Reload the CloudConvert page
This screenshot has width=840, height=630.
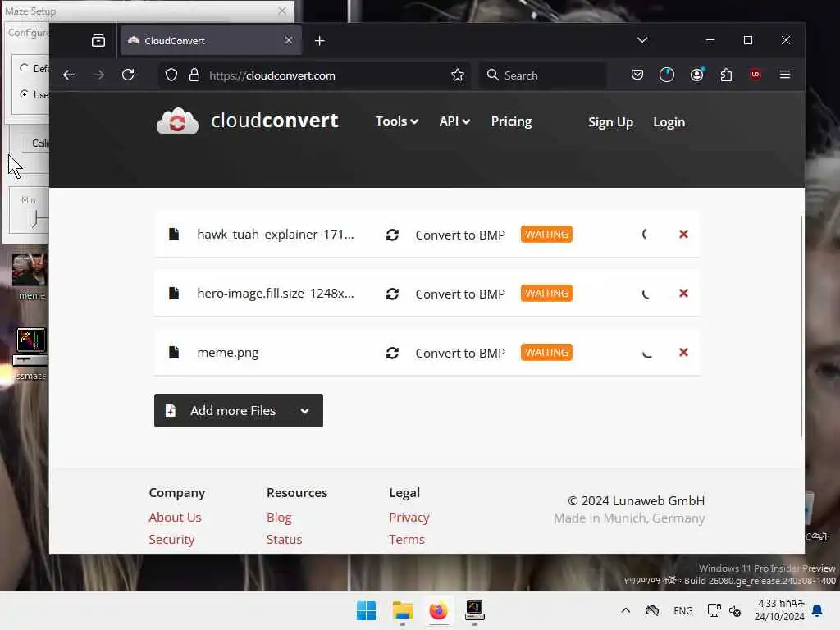[128, 75]
